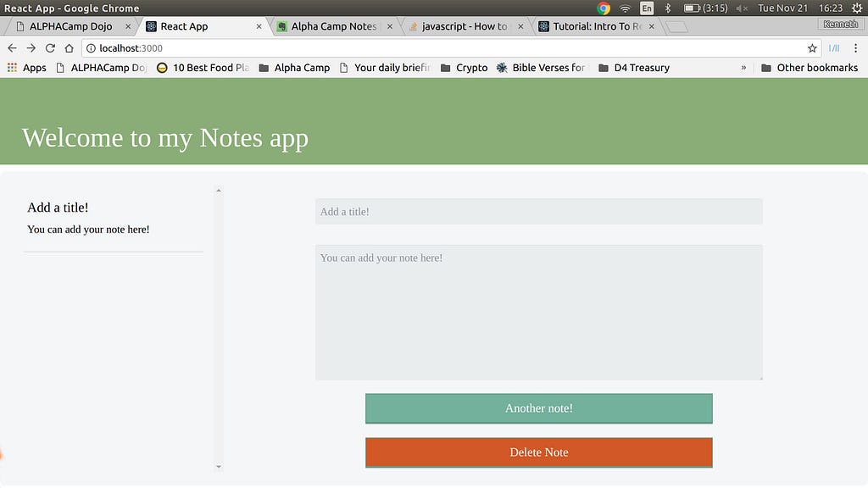The image size is (868, 488).
Task: Bookmark this page with the star icon
Action: click(x=812, y=48)
